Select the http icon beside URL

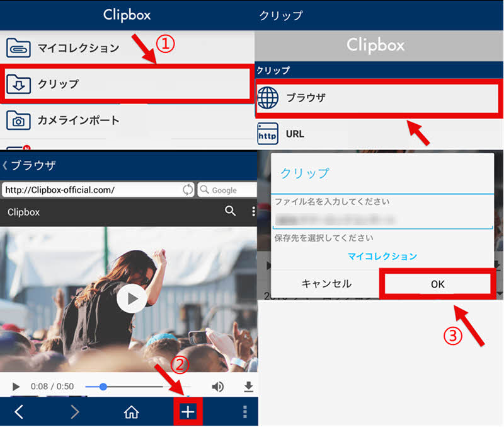coord(268,134)
